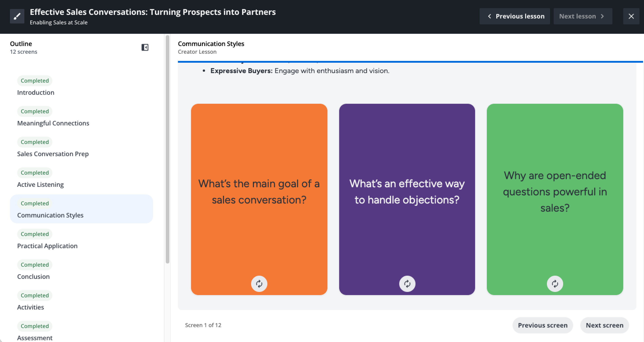Click the outline panel vertical scrollbar
The width and height of the screenshot is (644, 342).
[x=168, y=150]
